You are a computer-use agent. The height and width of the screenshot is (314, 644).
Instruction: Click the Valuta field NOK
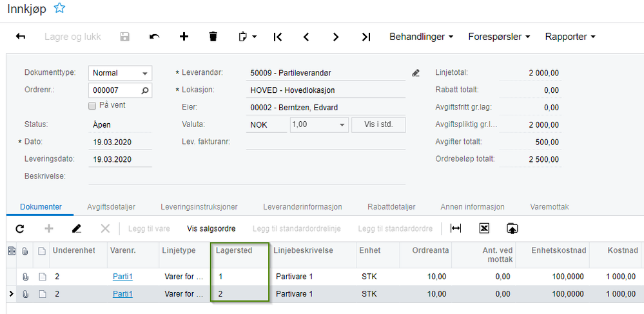click(x=266, y=125)
